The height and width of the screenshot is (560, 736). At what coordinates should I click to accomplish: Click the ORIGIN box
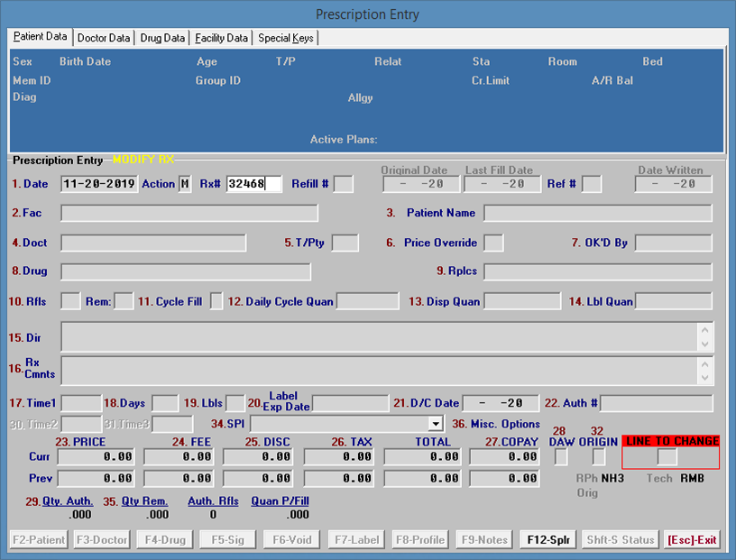pos(599,457)
